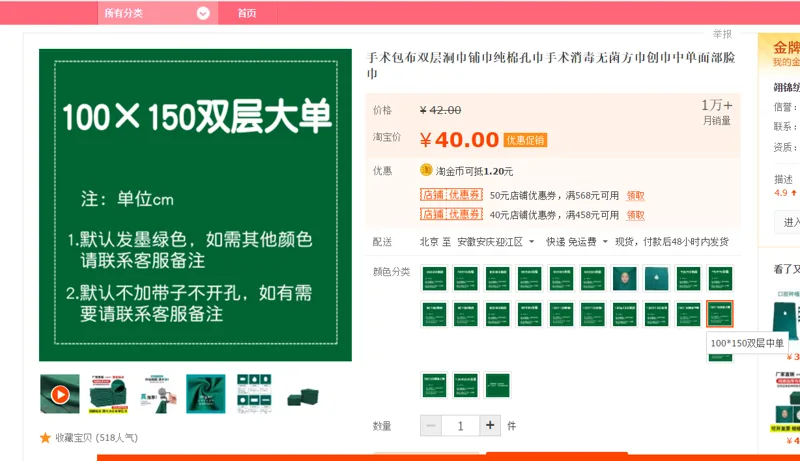
Task: Play the product video thumbnail
Action: [60, 394]
